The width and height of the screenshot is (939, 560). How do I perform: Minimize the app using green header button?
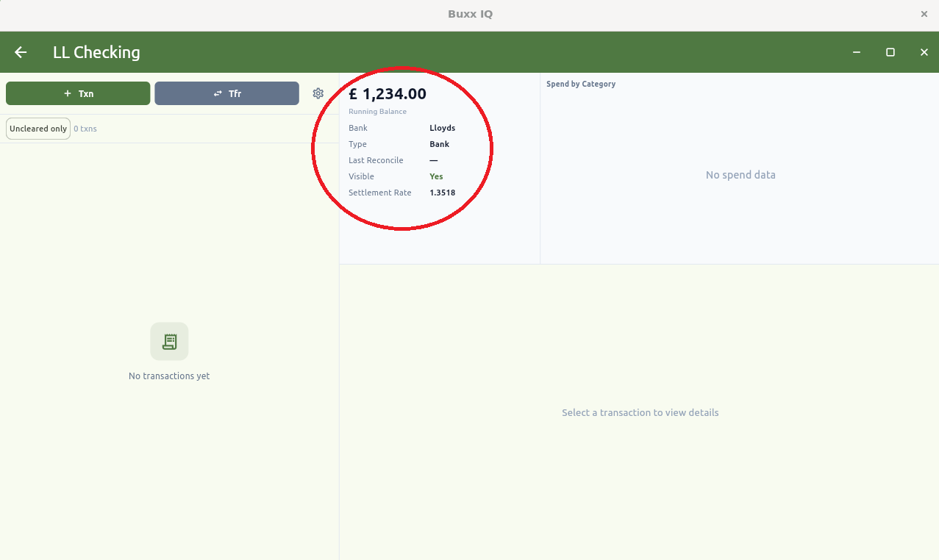point(857,52)
